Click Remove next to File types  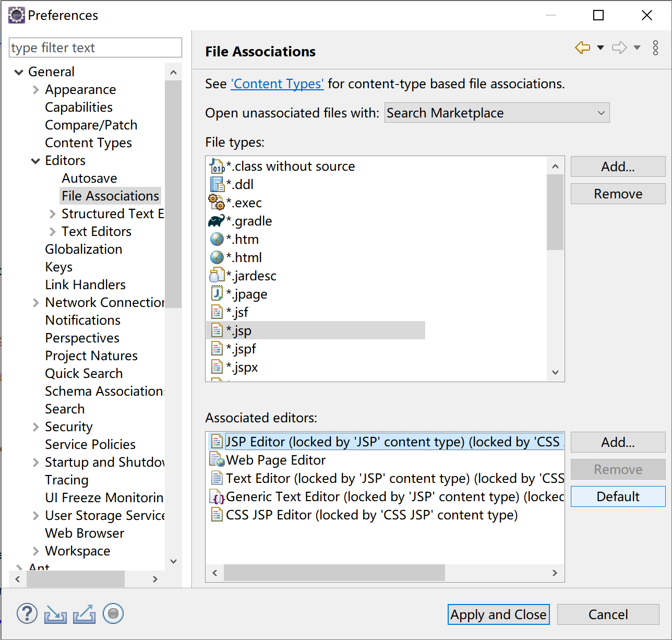[x=618, y=194]
